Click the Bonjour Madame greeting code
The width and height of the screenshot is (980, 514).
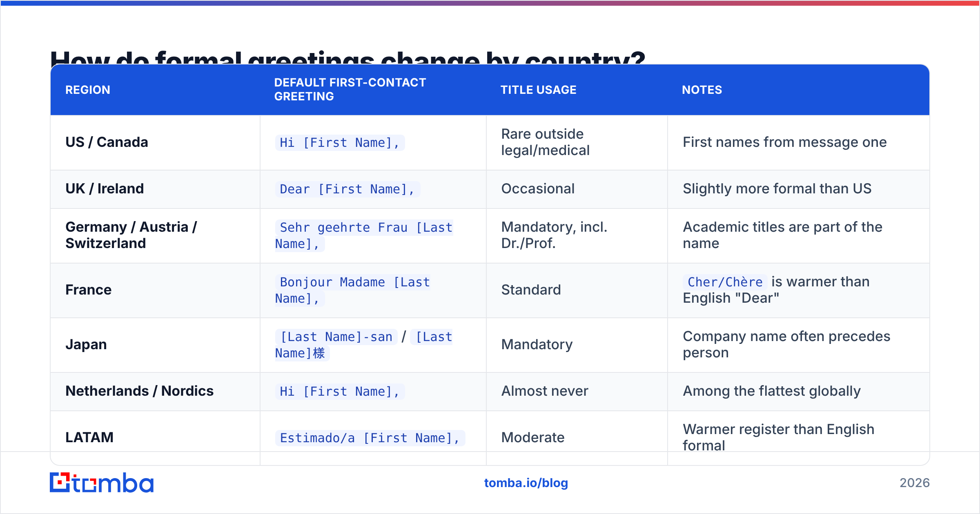pos(353,290)
